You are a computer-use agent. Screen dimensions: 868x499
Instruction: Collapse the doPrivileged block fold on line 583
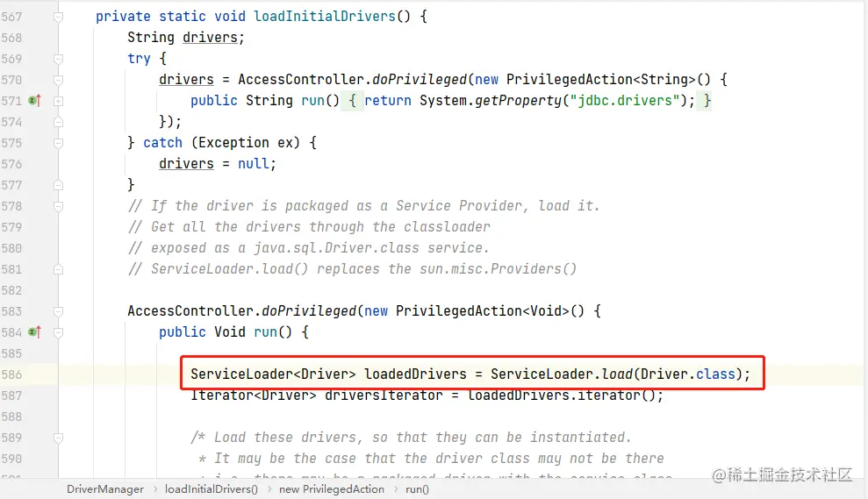pos(58,311)
